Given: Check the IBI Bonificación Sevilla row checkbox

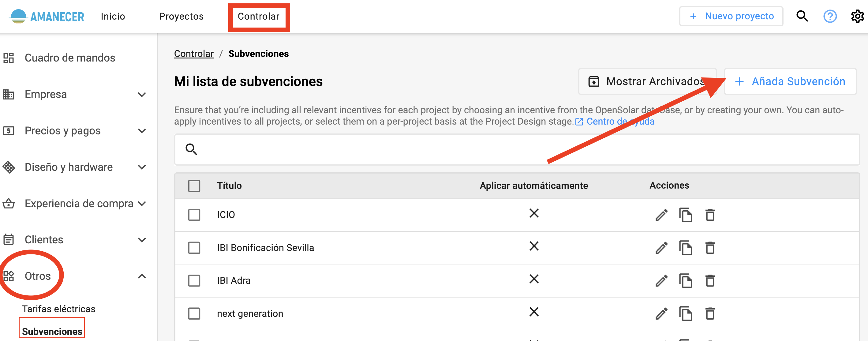Looking at the screenshot, I should click(194, 248).
